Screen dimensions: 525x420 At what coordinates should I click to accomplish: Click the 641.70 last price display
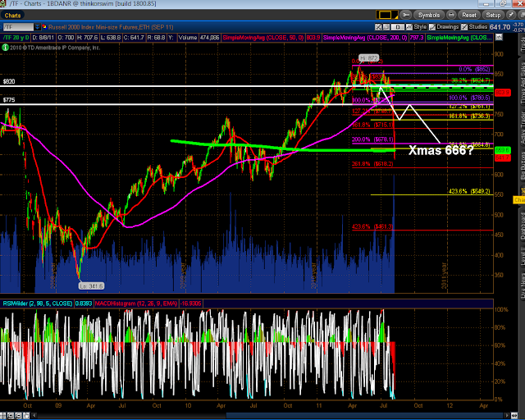pyautogui.click(x=500, y=27)
